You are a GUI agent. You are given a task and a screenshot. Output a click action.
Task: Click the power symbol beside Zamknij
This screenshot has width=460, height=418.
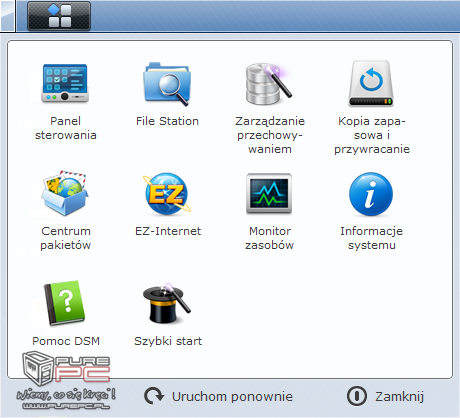(x=357, y=396)
